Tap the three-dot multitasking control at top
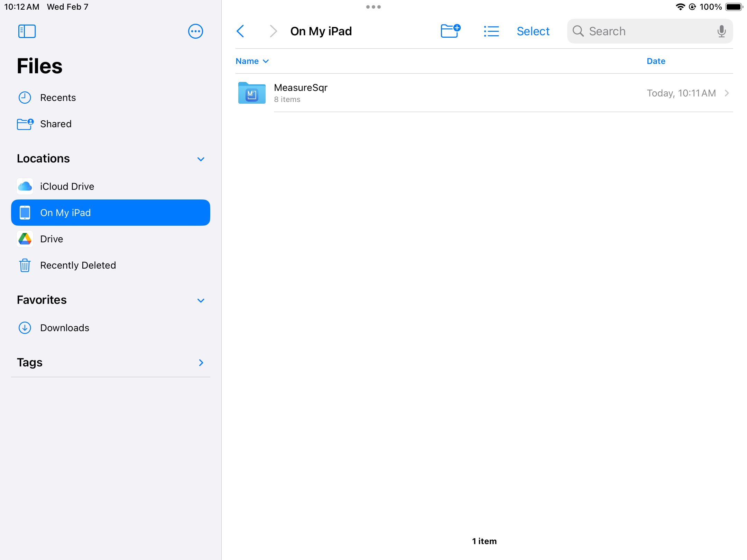Screen dimensions: 747x560 pos(373,7)
